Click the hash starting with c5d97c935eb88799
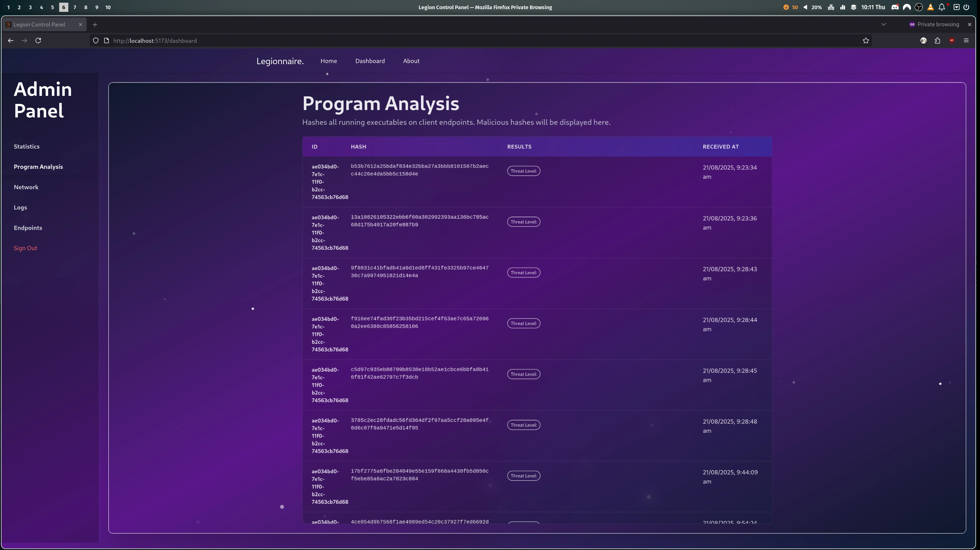980x550 pixels. coord(420,373)
